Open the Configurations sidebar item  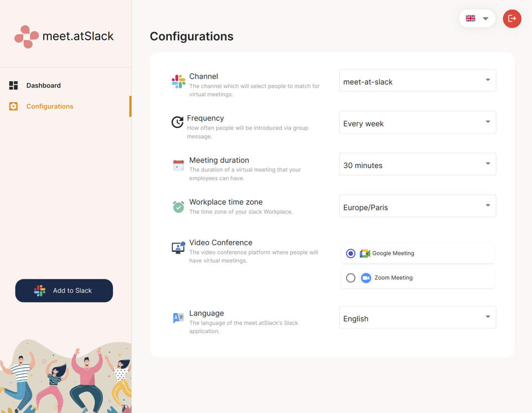tap(50, 106)
